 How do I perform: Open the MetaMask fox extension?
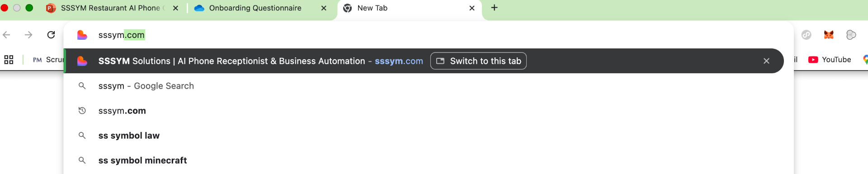coord(829,35)
